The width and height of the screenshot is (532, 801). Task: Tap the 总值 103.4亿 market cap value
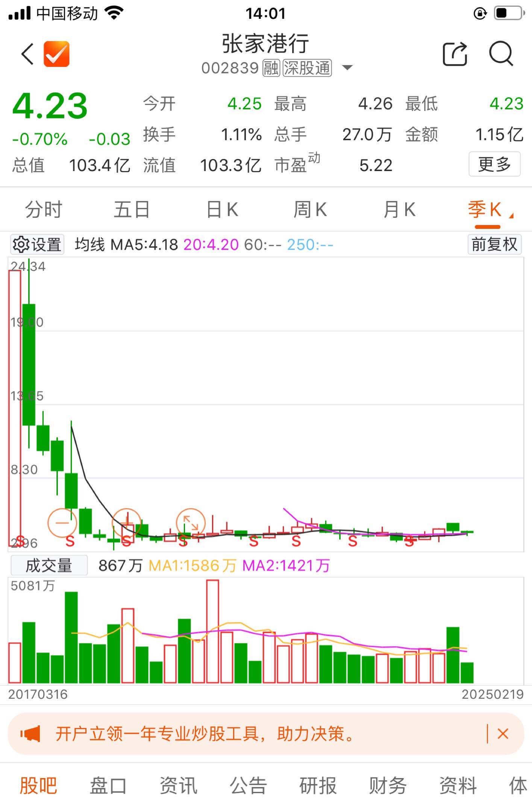click(x=100, y=165)
